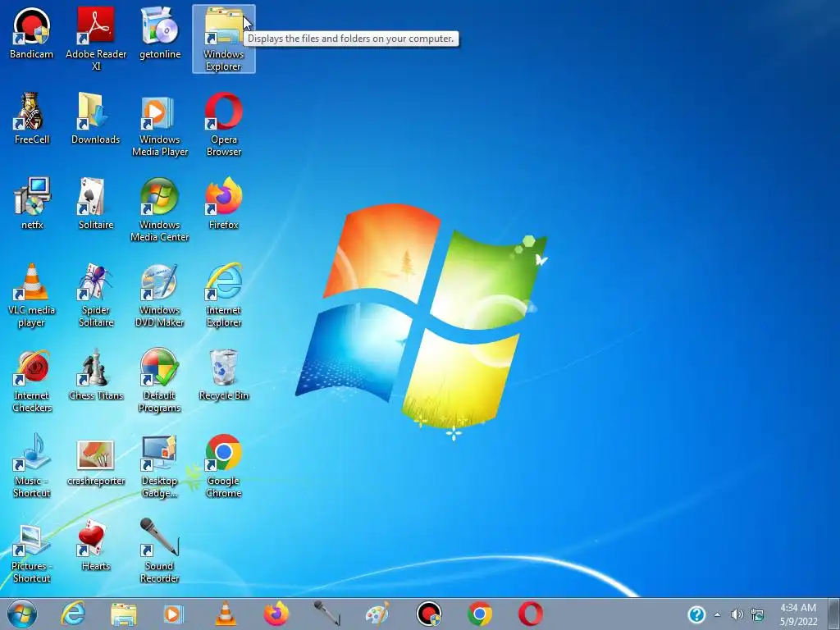Open the volume speaker tray icon
The width and height of the screenshot is (840, 630).
point(737,614)
